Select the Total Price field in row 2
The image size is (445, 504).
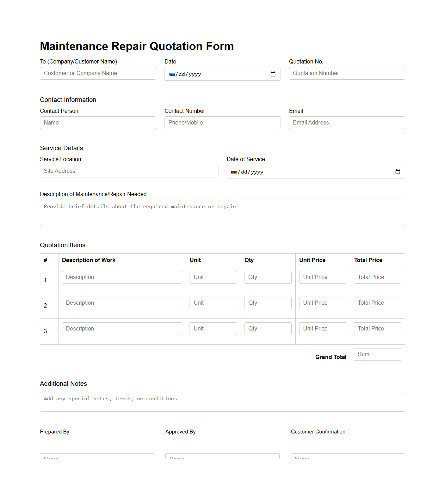pos(377,303)
